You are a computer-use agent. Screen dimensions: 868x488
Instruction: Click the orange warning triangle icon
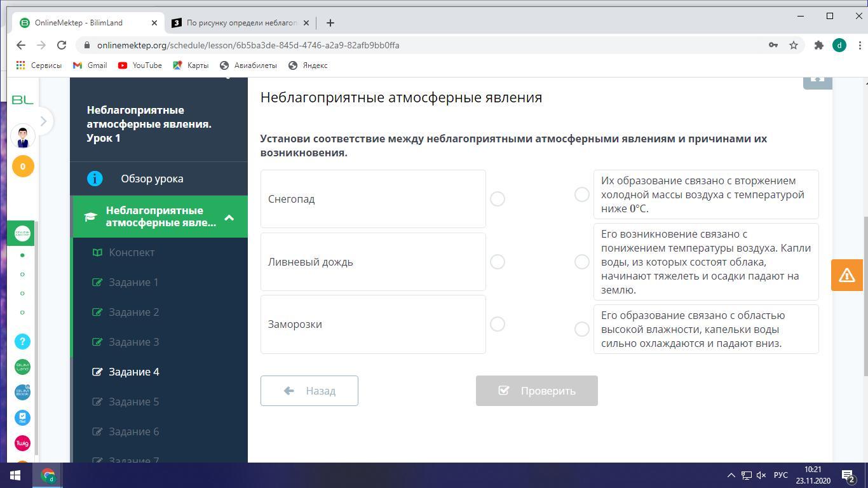(846, 275)
